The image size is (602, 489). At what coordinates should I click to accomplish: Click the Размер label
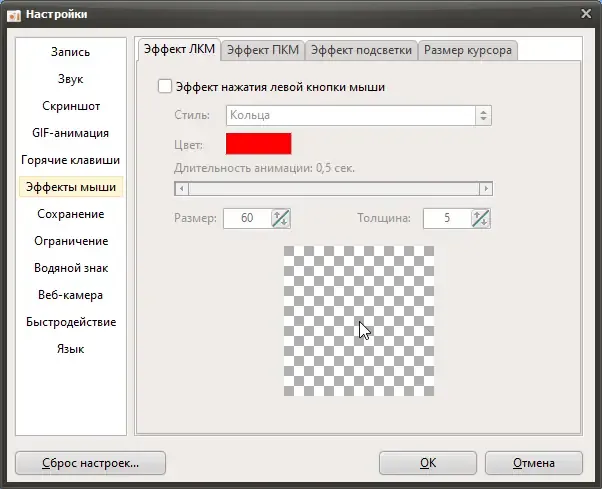tap(195, 218)
